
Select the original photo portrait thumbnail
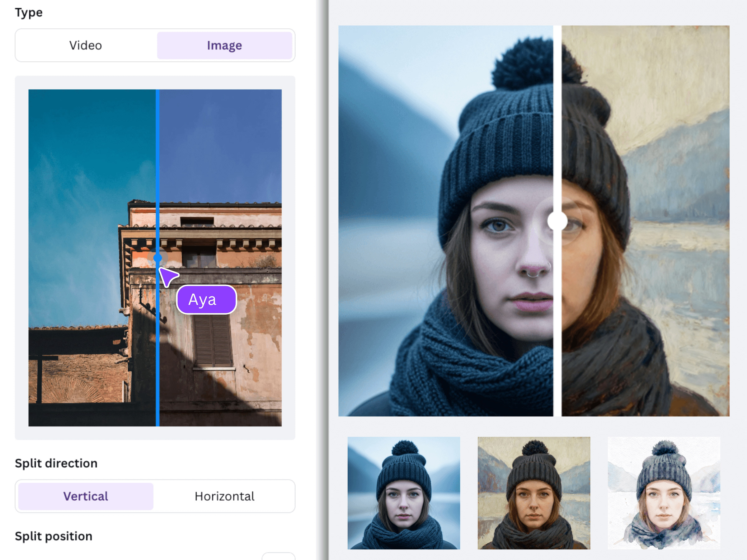pos(404,493)
